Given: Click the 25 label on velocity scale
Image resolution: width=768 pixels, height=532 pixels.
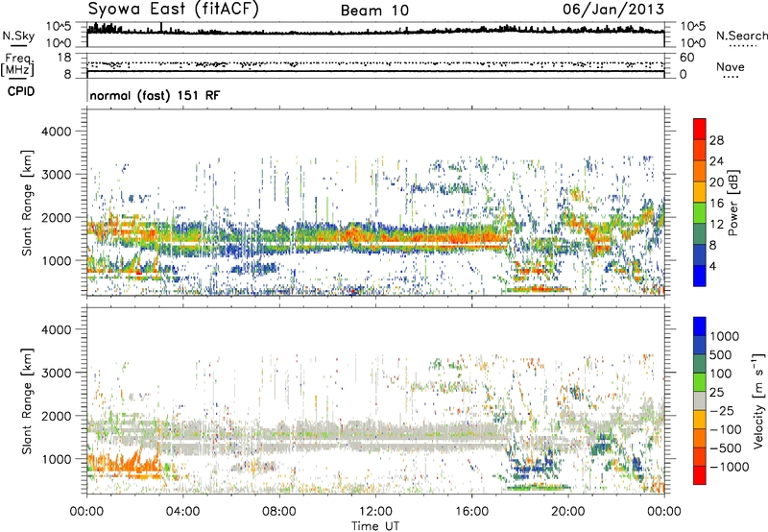Looking at the screenshot, I should click(716, 392).
